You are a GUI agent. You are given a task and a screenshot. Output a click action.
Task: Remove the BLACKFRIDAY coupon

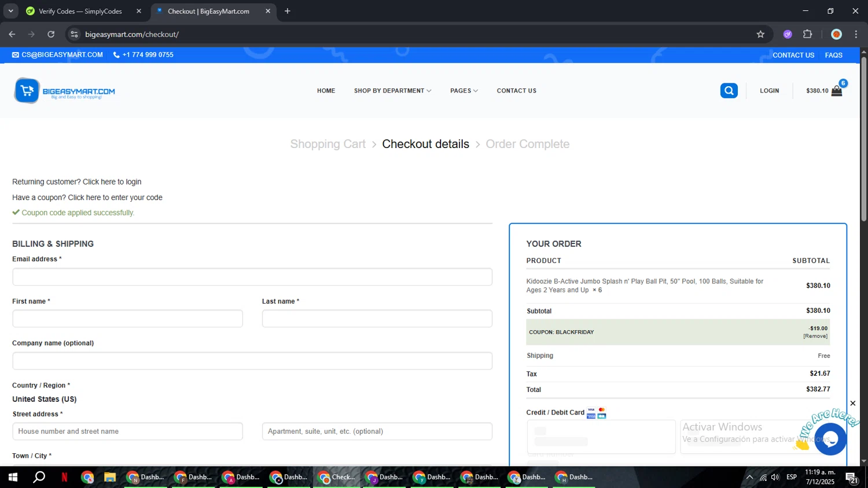pos(815,336)
